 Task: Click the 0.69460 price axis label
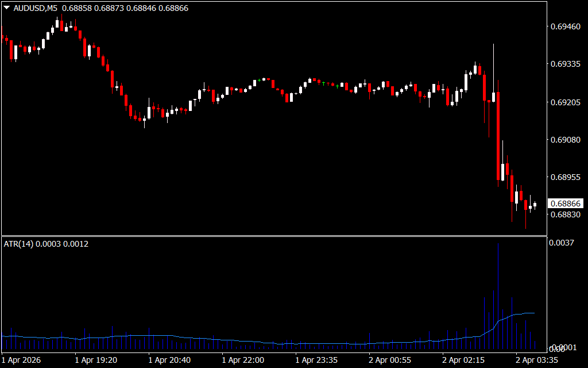click(x=565, y=26)
